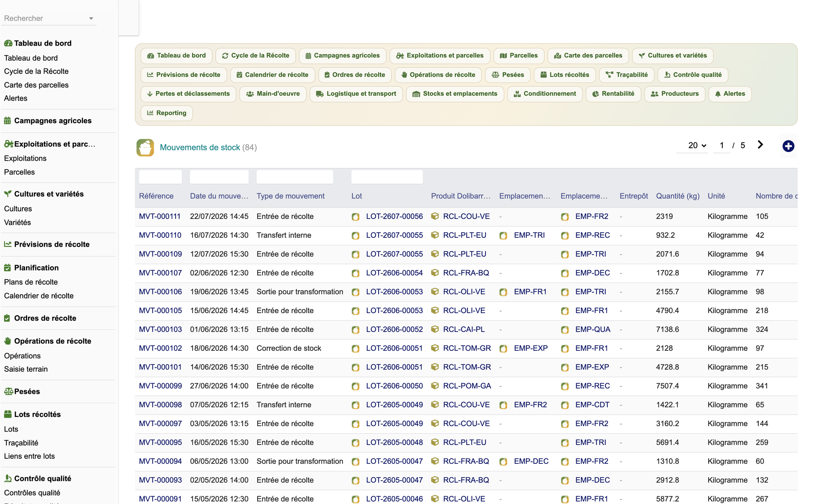Click the Référence filter field
Screen dimensions: 815x504
coord(160,177)
